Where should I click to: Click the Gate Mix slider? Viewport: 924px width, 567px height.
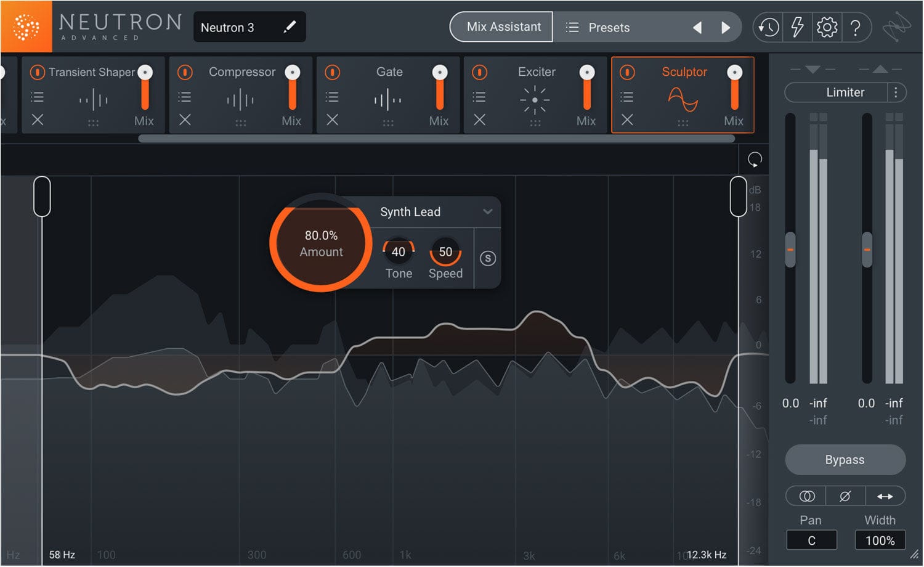coord(440,88)
